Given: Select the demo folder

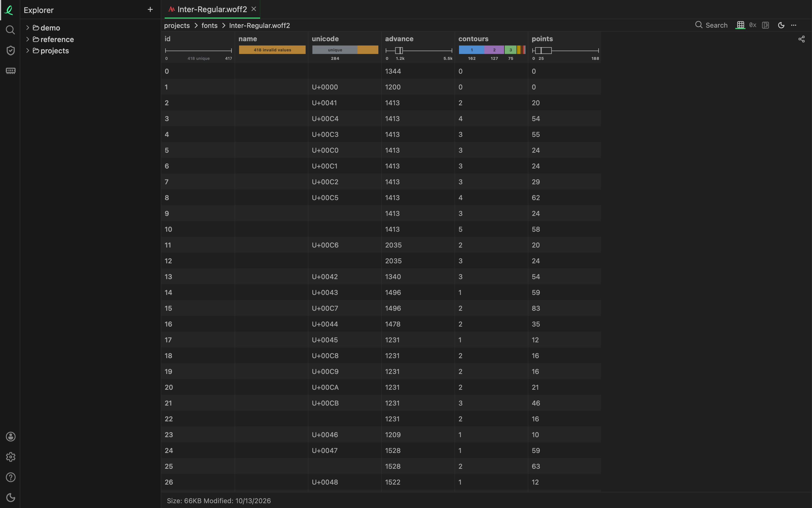Looking at the screenshot, I should click(47, 28).
